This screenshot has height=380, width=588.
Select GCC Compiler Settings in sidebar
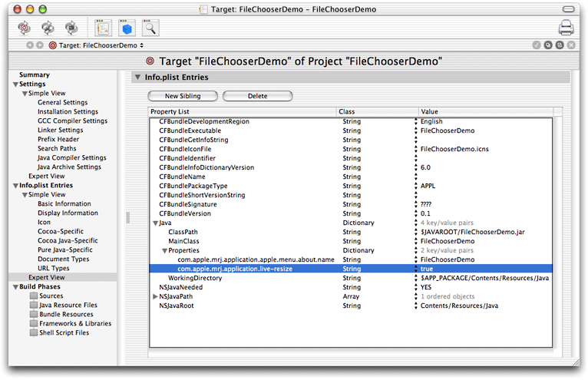[x=72, y=121]
